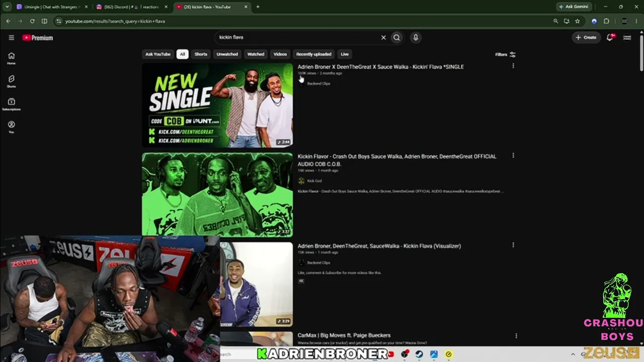The width and height of the screenshot is (644, 362).
Task: Open Shorts in the YouTube sidebar
Action: tap(11, 81)
